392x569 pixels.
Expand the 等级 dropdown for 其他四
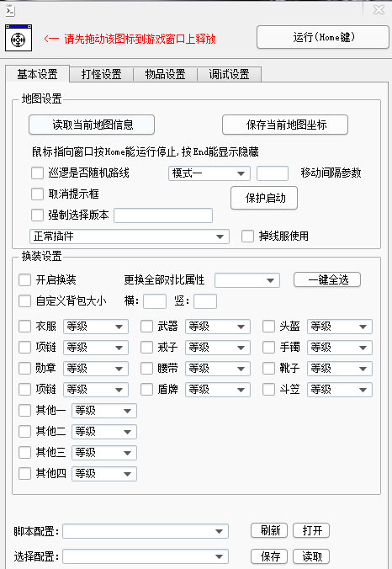point(104,474)
